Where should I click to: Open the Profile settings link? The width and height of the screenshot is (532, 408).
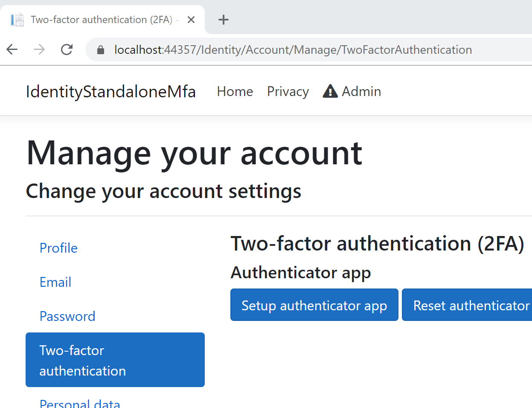point(58,248)
